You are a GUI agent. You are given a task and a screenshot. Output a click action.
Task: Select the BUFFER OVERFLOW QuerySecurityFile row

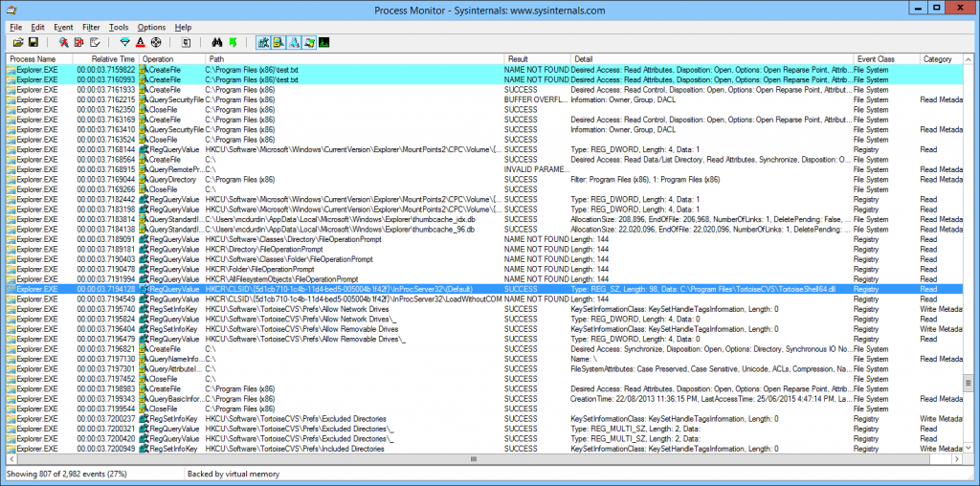pos(485,99)
